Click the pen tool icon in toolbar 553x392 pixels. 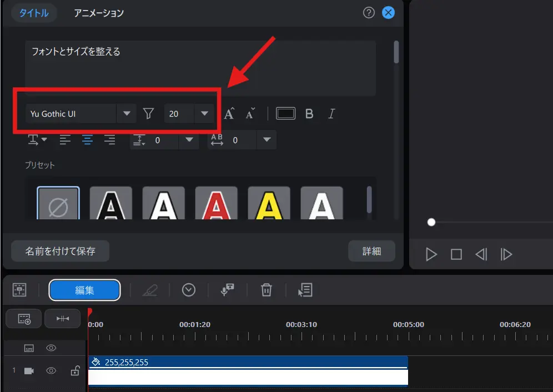tap(150, 290)
